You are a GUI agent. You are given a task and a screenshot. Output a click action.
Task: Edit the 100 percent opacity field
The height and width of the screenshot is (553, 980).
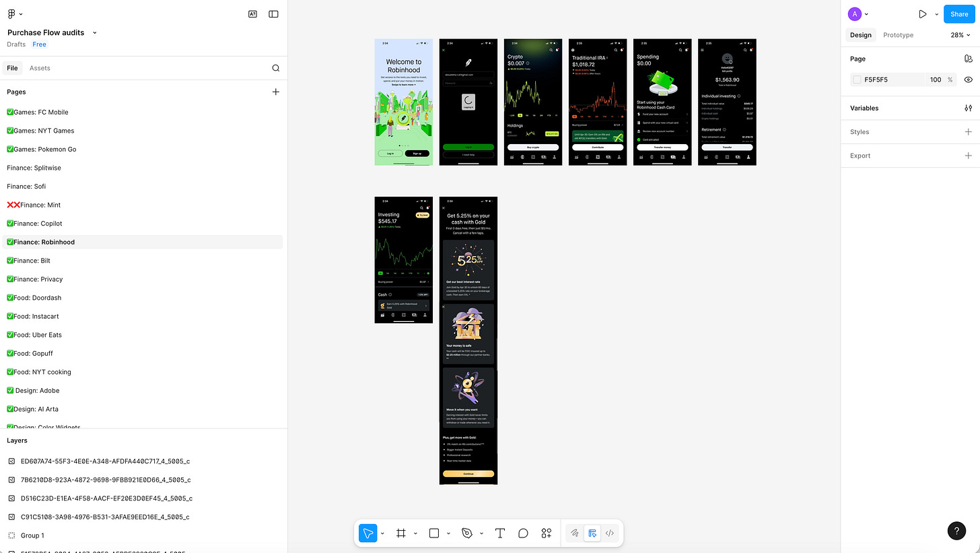point(936,79)
